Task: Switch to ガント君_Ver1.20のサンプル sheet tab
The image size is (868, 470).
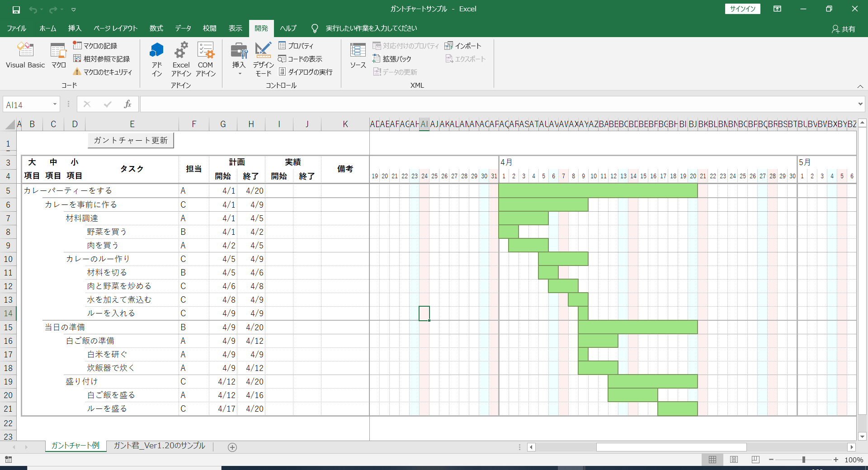Action: click(159, 446)
